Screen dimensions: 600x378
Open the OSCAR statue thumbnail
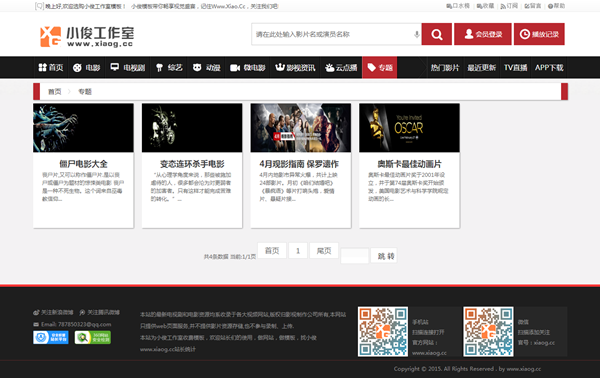409,128
